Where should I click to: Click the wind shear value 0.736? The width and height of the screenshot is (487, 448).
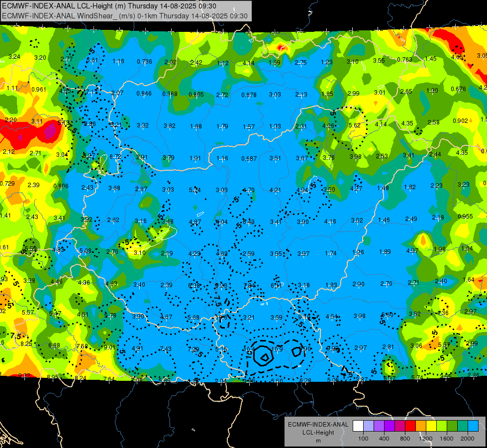coord(144,62)
